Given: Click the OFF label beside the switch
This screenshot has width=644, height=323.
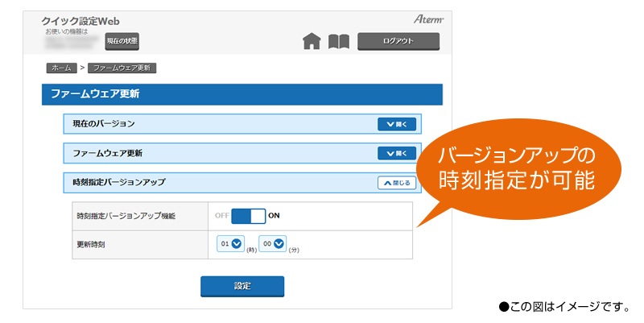Looking at the screenshot, I should (221, 216).
